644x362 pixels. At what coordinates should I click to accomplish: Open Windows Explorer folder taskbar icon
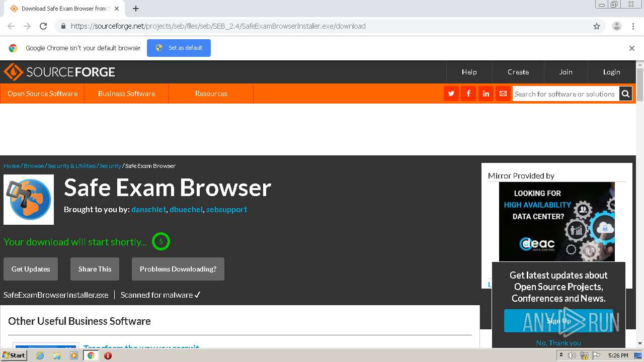[x=57, y=355]
